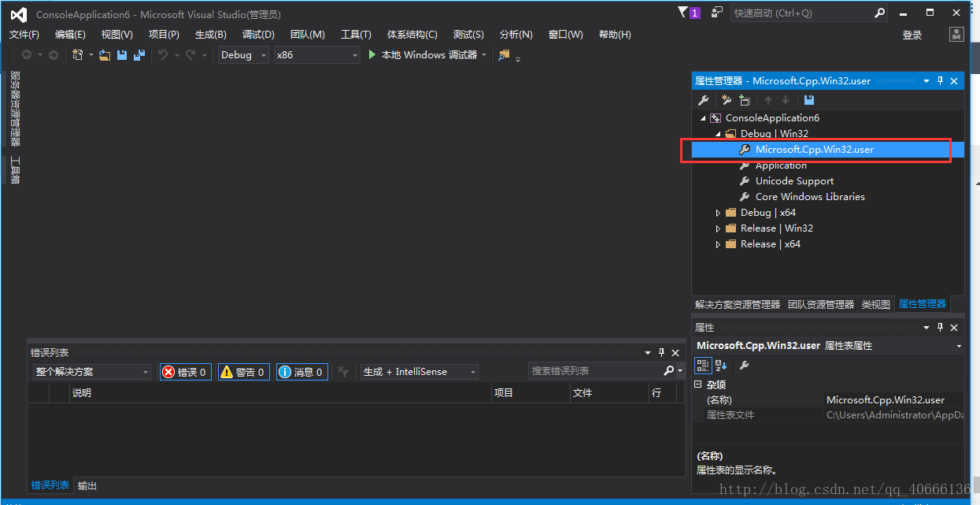Screen dimensions: 980x505
Task: Collapse the ConsoleApplication6 tree node
Action: coord(703,118)
